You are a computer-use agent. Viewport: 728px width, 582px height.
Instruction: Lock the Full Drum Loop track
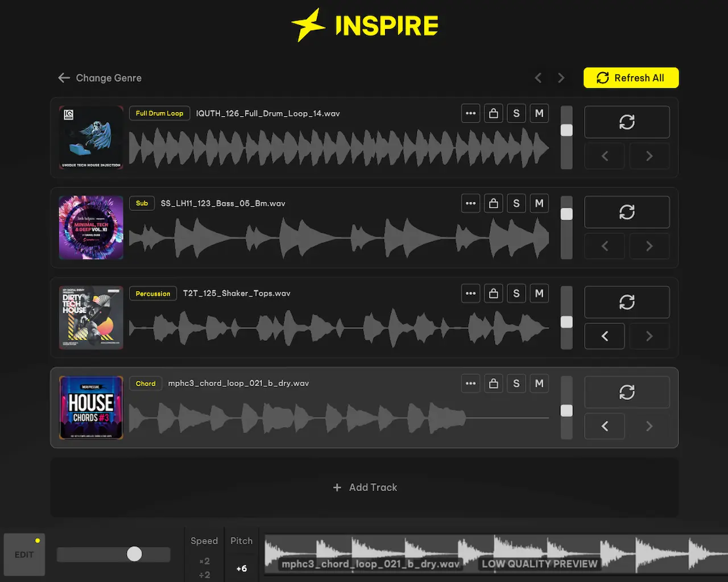[494, 113]
